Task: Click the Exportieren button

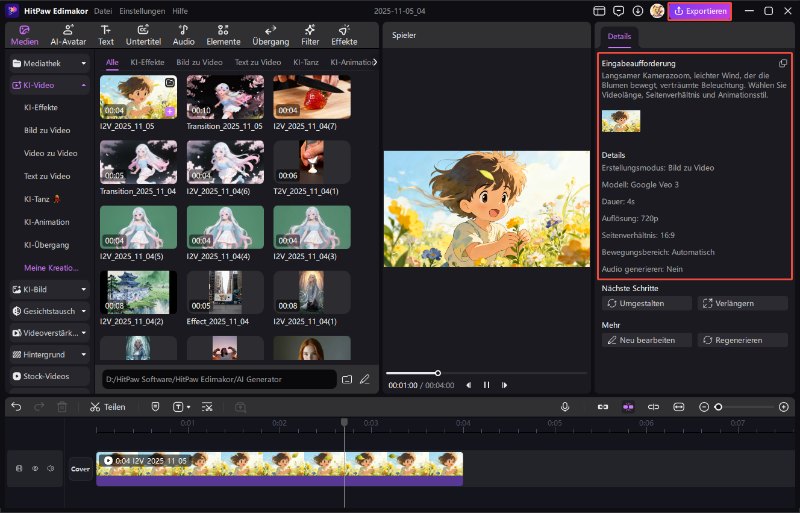Action: tap(699, 11)
